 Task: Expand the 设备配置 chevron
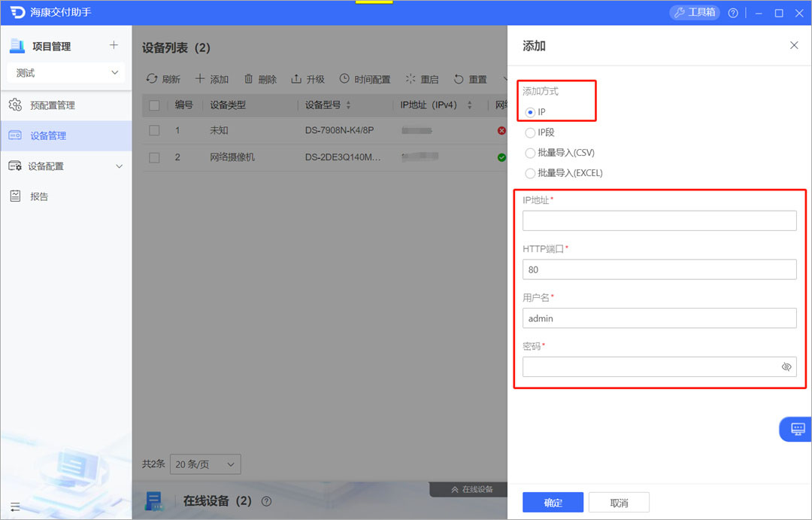click(x=119, y=166)
